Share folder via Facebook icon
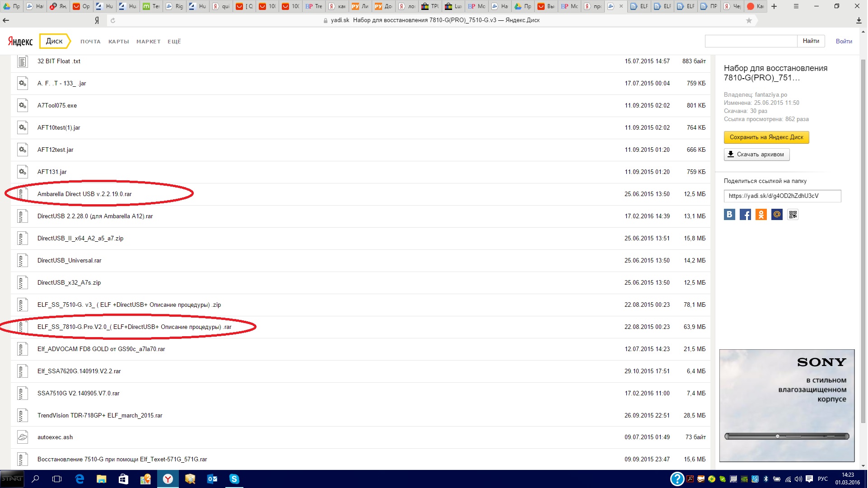 point(745,215)
